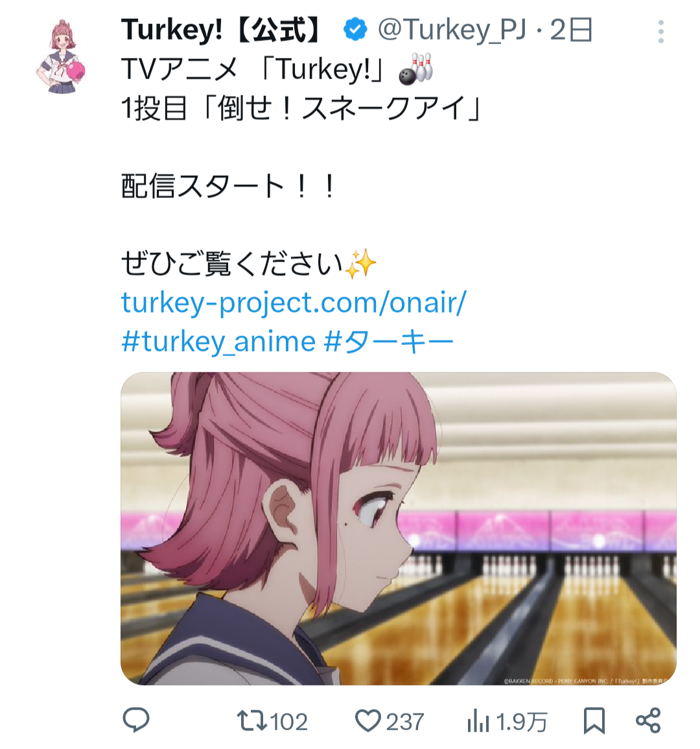Click the tweet text 配信スタート
The width and height of the screenshot is (700, 749).
pyautogui.click(x=203, y=186)
